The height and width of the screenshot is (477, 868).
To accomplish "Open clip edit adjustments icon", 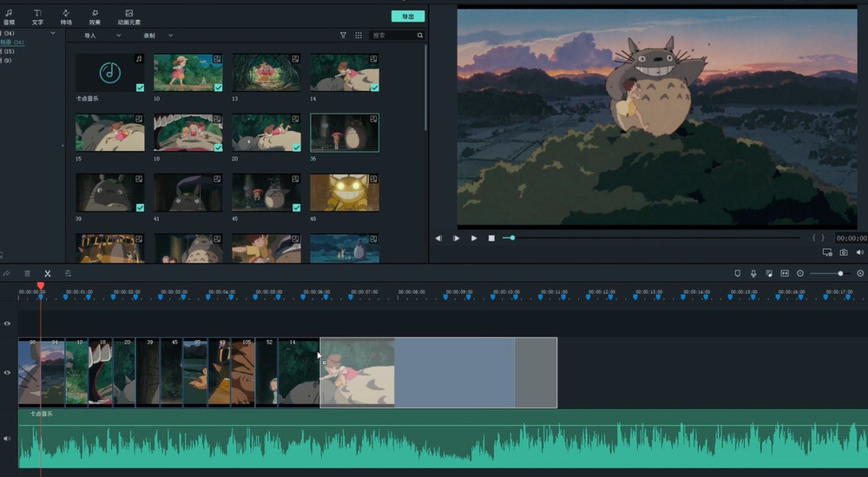I will [68, 273].
